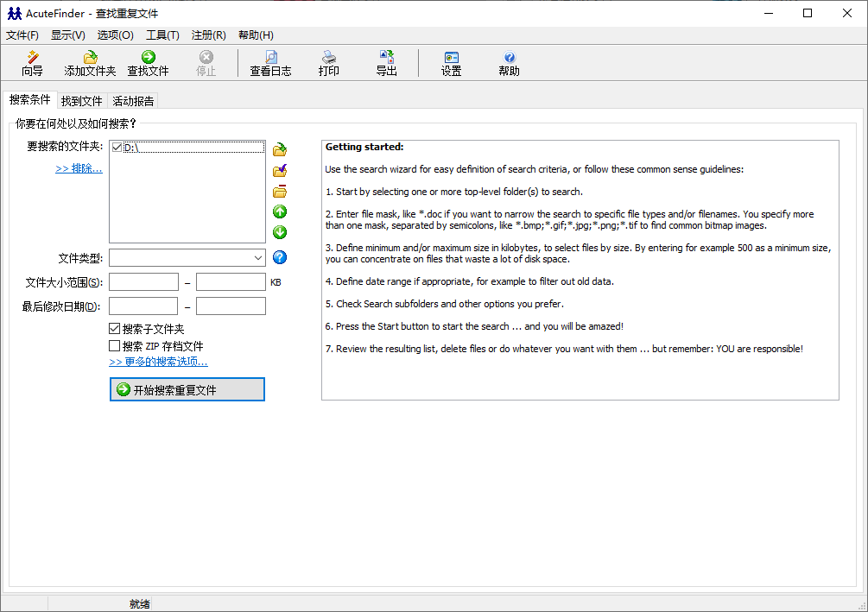Toggle the 搜索子文件夹 checkbox
Image resolution: width=868 pixels, height=612 pixels.
tap(115, 329)
